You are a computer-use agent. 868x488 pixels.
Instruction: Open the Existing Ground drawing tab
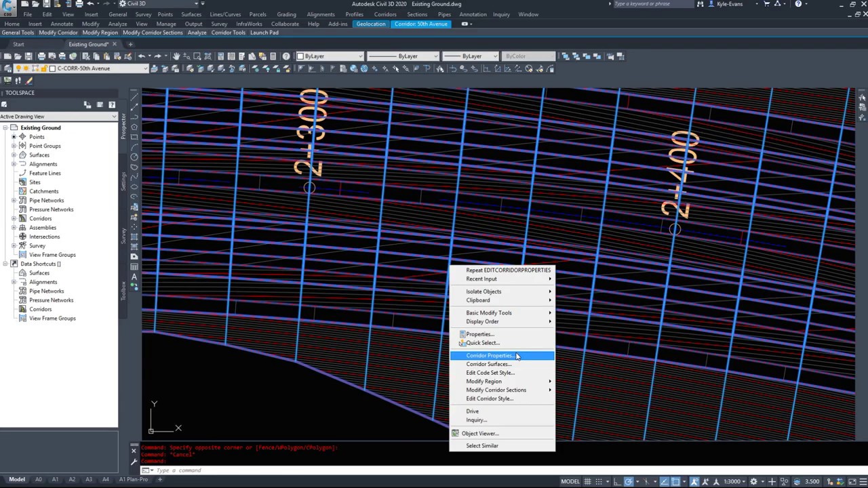click(89, 44)
